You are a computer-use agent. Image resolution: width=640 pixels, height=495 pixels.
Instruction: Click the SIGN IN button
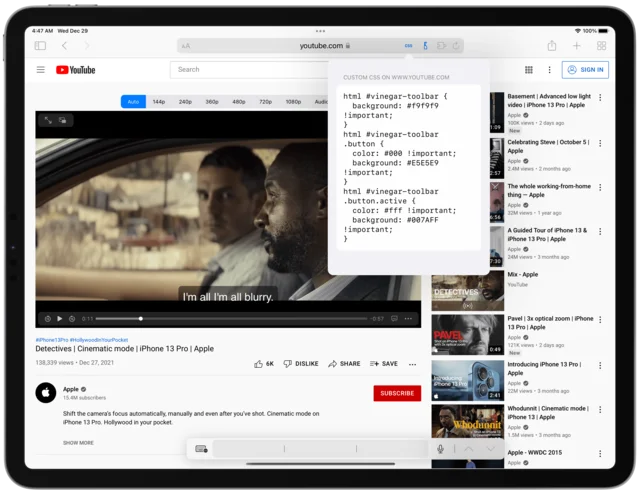[x=585, y=70]
